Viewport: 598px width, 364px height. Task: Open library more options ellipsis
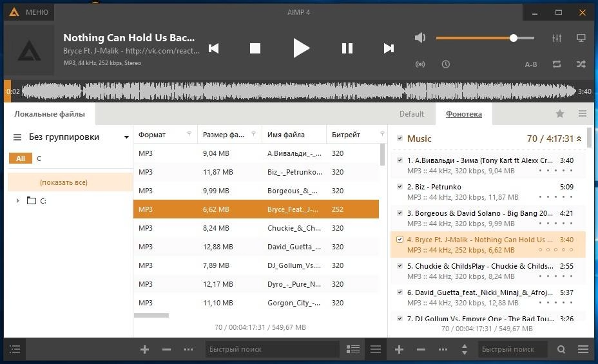188,349
